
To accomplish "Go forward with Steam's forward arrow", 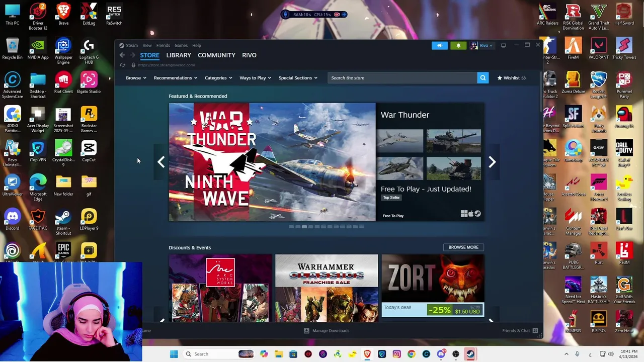I will [x=132, y=55].
